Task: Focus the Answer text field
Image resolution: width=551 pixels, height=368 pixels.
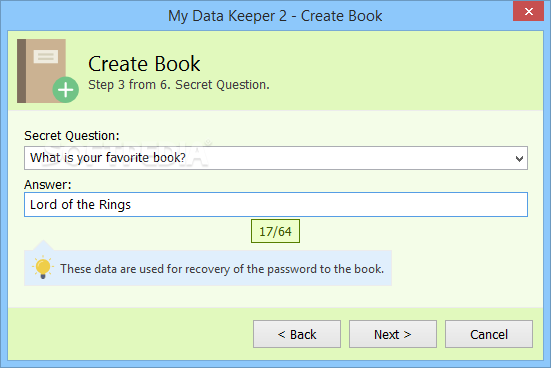Action: click(276, 205)
